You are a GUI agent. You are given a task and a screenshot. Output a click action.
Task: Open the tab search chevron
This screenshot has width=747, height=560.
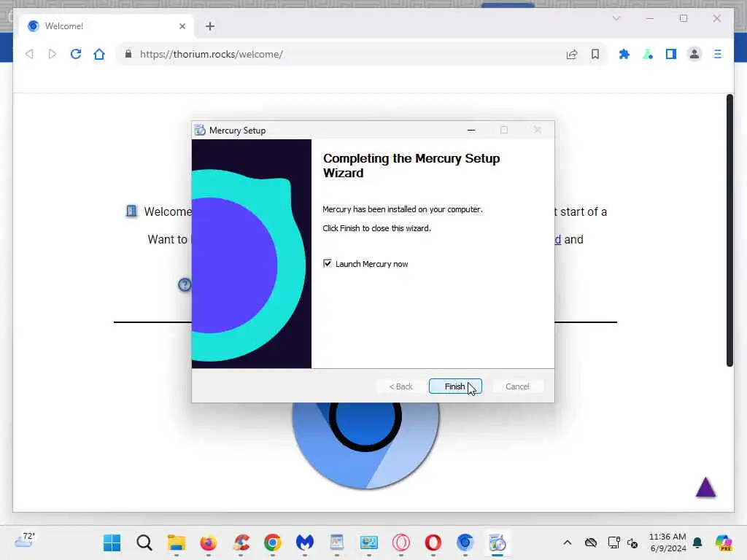(616, 18)
